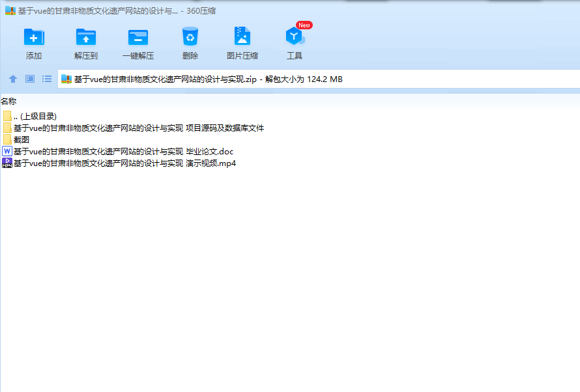
Task: Click the 360压缩 app icon in title bar
Action: pyautogui.click(x=10, y=10)
